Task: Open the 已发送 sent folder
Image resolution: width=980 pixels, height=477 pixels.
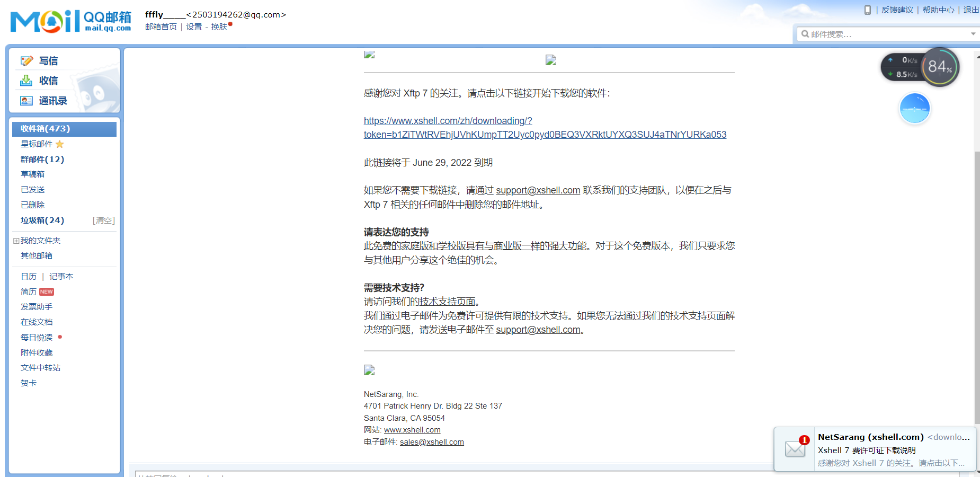Action: 33,190
